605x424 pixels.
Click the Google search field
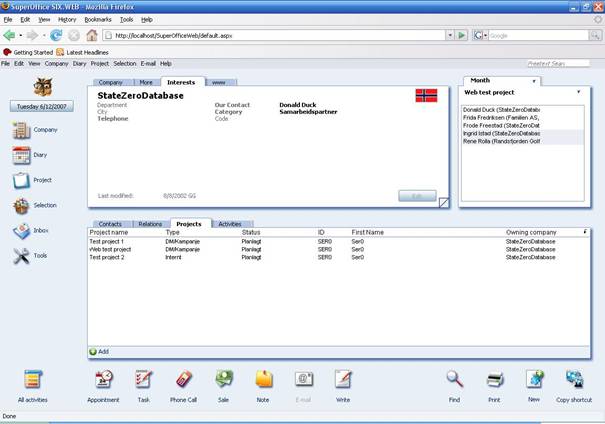539,35
